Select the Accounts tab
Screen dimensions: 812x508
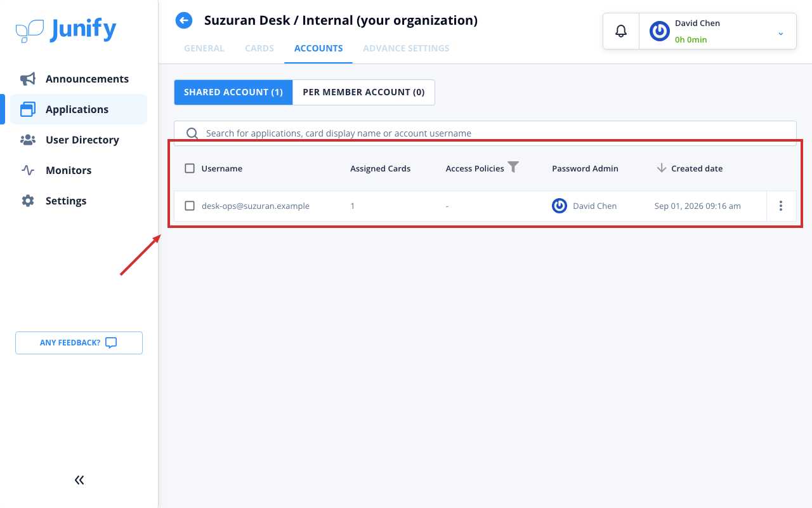click(x=318, y=48)
